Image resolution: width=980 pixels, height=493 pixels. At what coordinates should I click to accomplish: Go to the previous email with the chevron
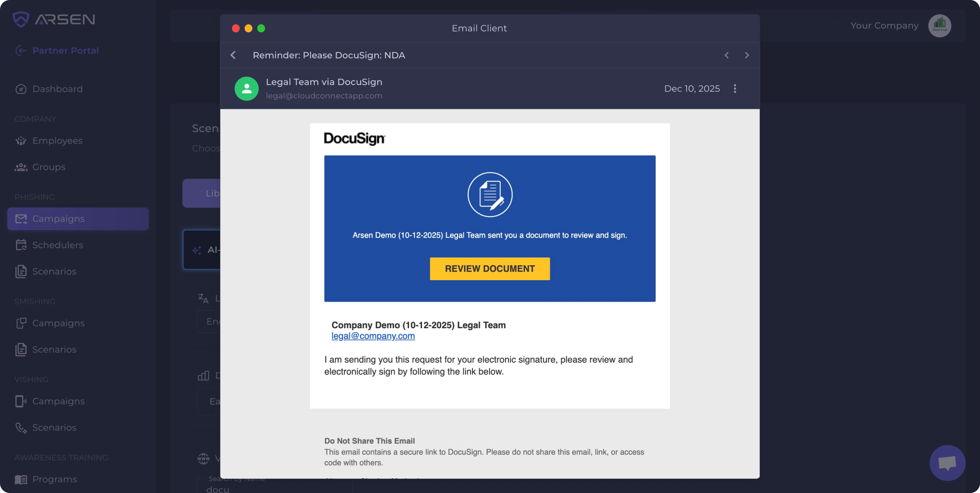point(726,55)
